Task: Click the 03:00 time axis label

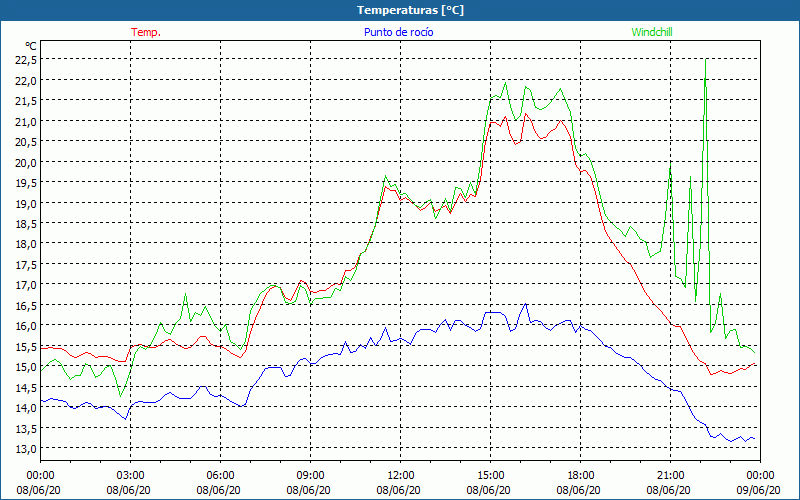Action: pyautogui.click(x=131, y=476)
